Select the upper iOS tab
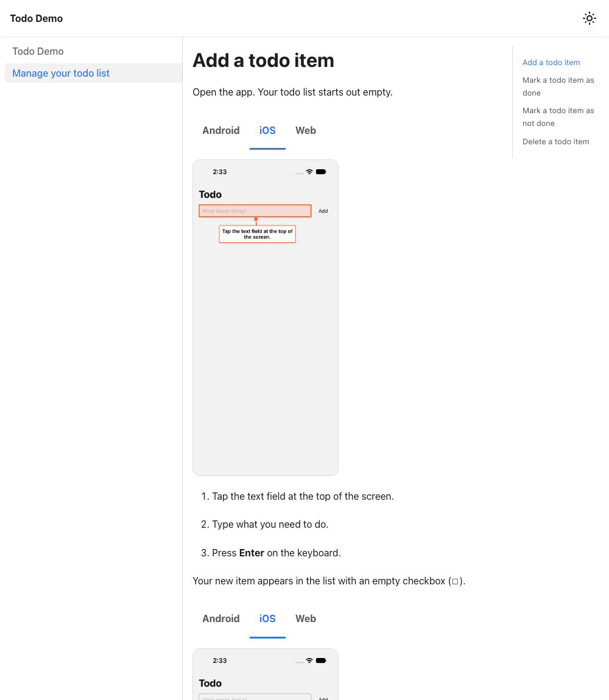The image size is (609, 700). tap(267, 130)
